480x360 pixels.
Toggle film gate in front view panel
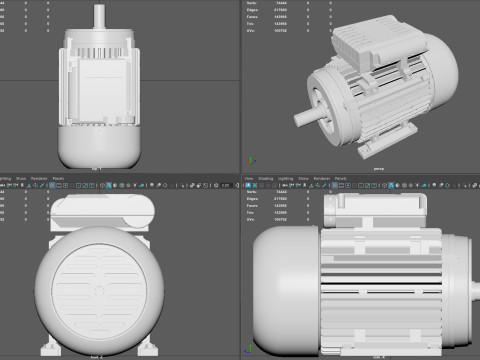59,185
